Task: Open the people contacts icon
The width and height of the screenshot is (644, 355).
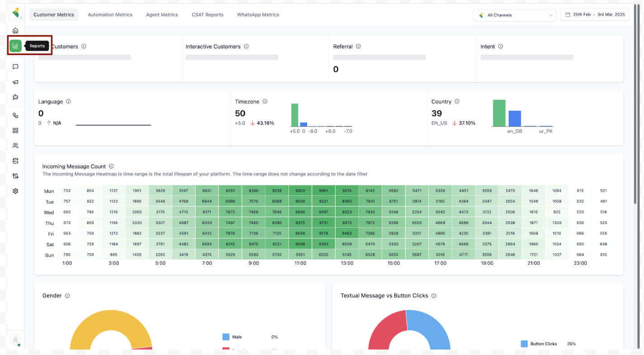Action: (15, 146)
